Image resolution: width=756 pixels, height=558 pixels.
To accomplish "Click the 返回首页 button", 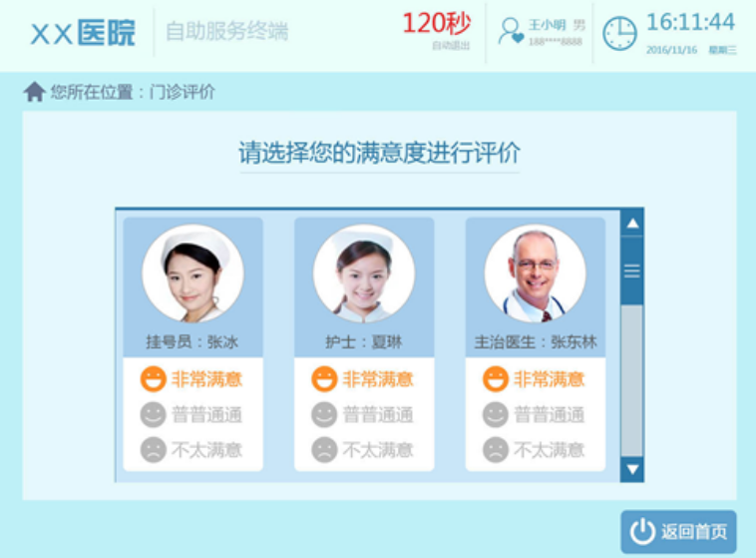I will [x=678, y=531].
